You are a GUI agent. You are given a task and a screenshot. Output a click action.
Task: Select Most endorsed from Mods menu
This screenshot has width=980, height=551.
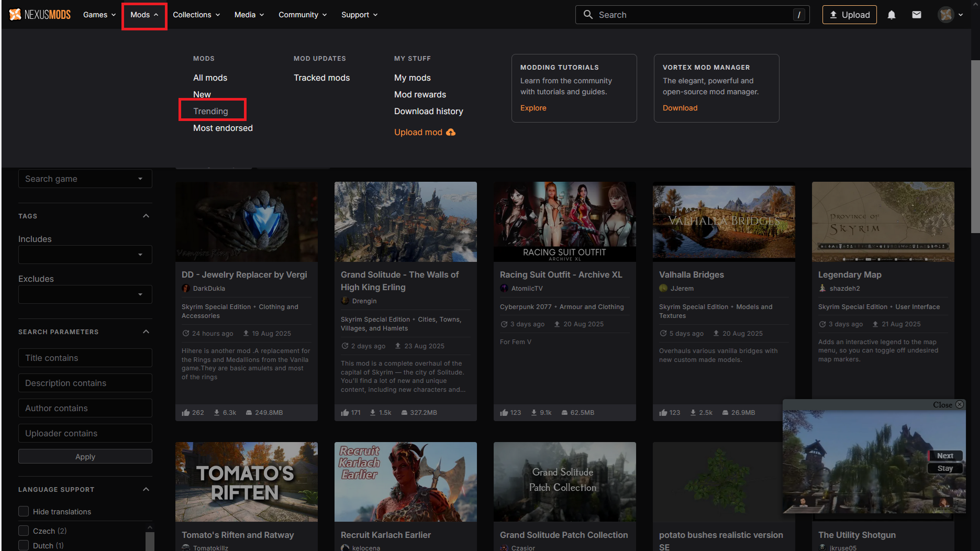[x=222, y=128]
